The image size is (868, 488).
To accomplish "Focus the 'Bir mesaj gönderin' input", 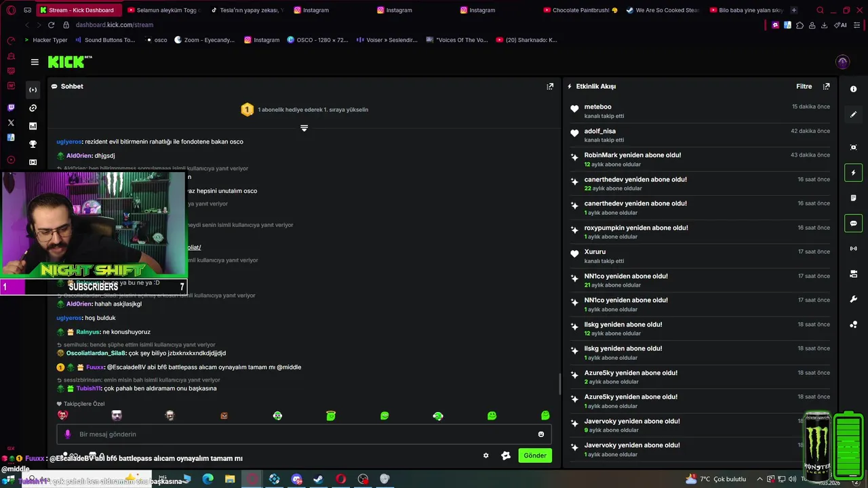I will [x=304, y=434].
